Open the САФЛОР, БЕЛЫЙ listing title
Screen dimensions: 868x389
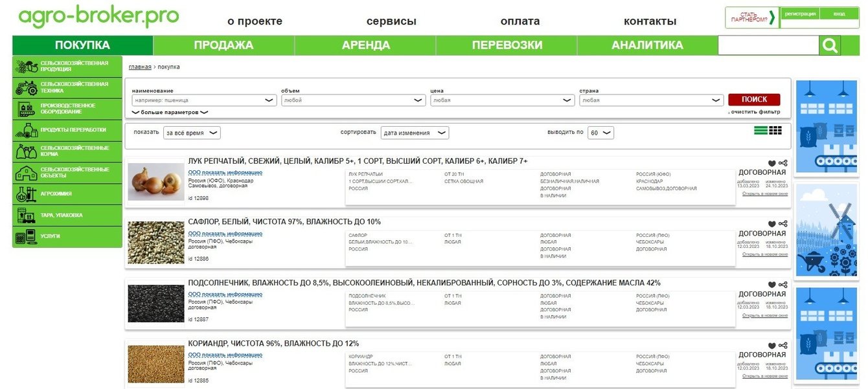284,221
